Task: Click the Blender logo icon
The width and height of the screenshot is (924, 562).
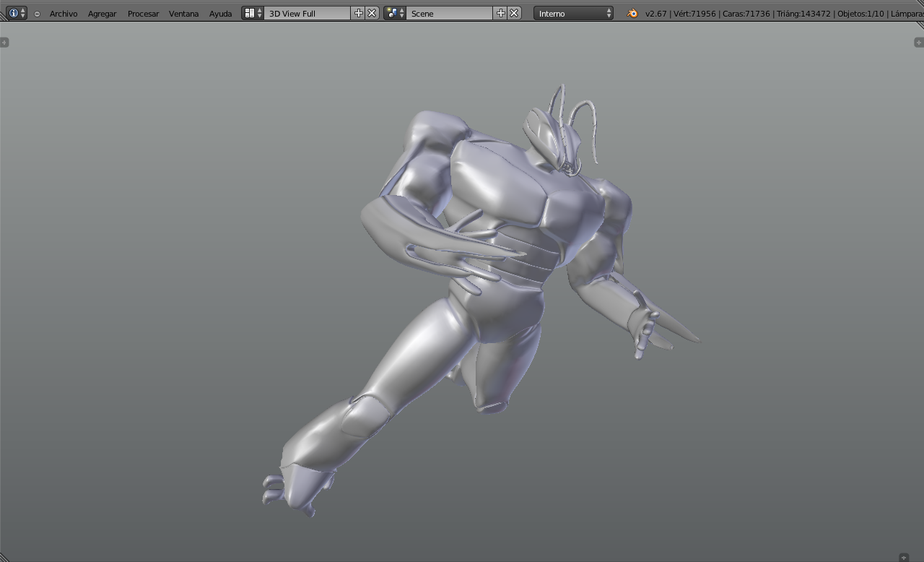Action: [x=632, y=13]
